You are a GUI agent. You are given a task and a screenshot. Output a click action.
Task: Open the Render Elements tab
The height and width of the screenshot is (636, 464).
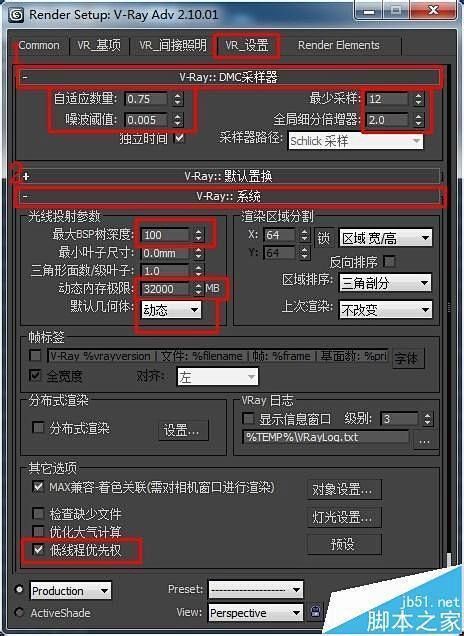coord(339,45)
